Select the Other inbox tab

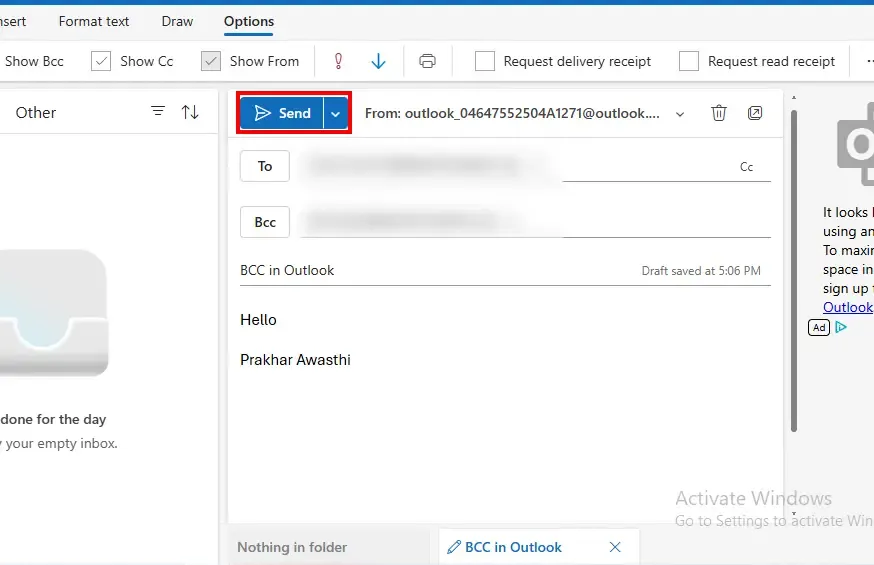(36, 113)
